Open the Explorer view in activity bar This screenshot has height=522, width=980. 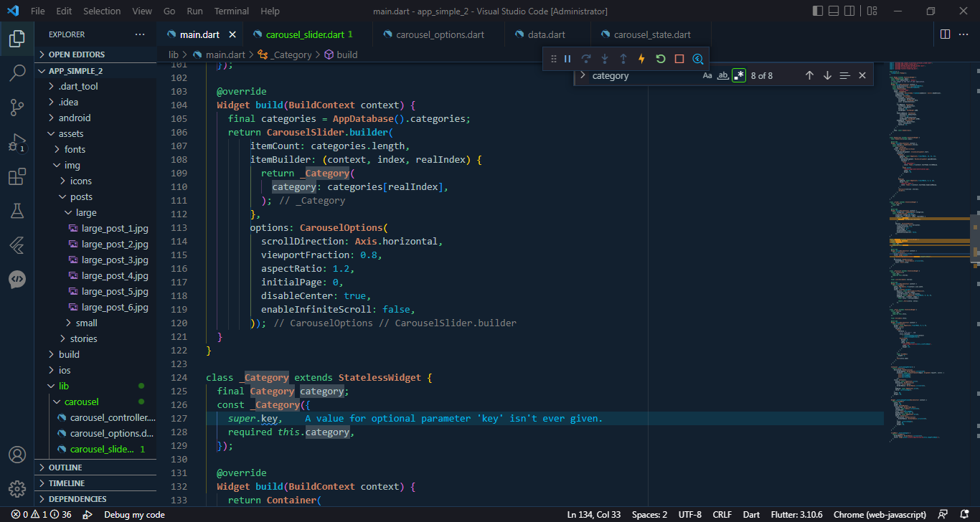pyautogui.click(x=17, y=38)
